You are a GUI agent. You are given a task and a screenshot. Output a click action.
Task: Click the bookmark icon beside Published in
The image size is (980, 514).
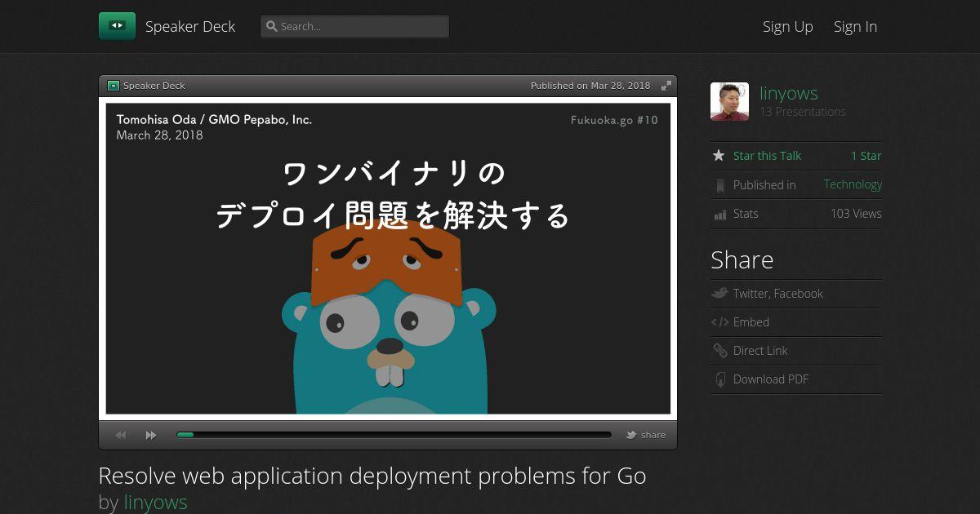pyautogui.click(x=719, y=185)
